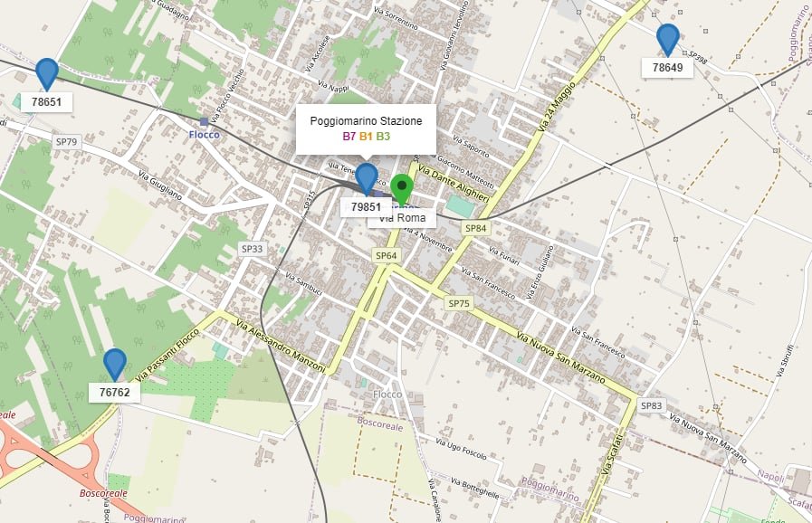The image size is (812, 523).
Task: Select the blue pin above 78649
Action: point(667,39)
